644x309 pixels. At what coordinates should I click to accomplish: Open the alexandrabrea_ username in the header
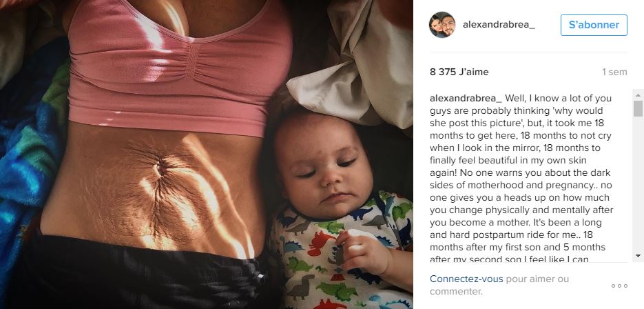[499, 25]
